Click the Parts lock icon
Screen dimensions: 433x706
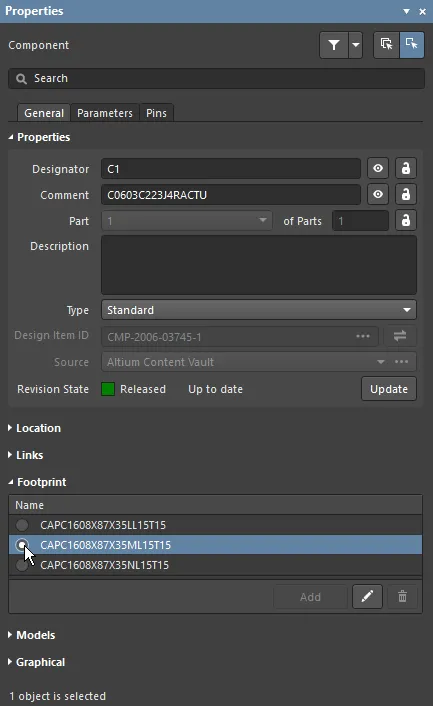point(406,221)
